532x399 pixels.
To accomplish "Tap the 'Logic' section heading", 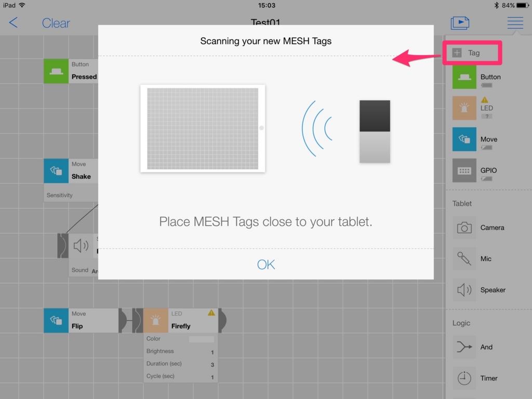I will 461,323.
